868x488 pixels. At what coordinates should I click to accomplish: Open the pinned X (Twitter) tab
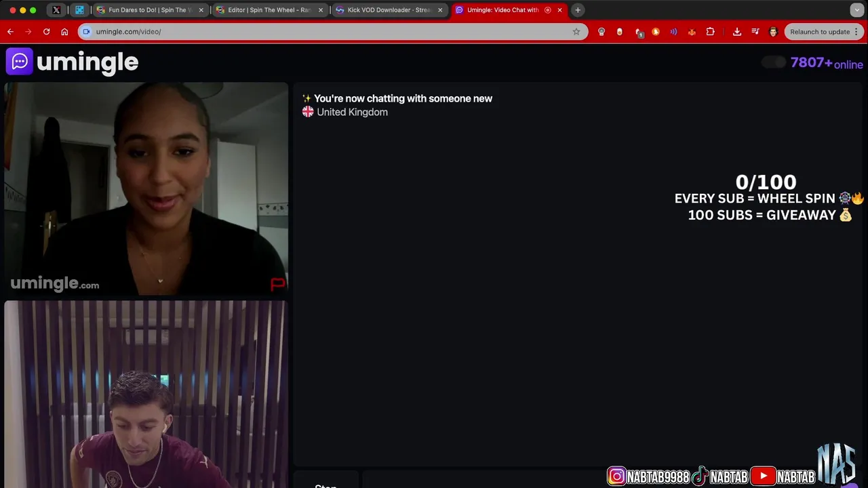point(56,10)
